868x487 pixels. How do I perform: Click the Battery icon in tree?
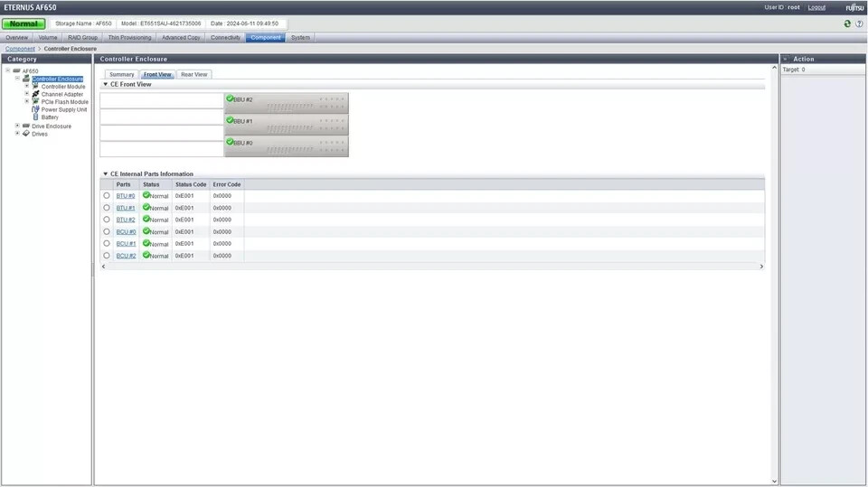(x=35, y=117)
